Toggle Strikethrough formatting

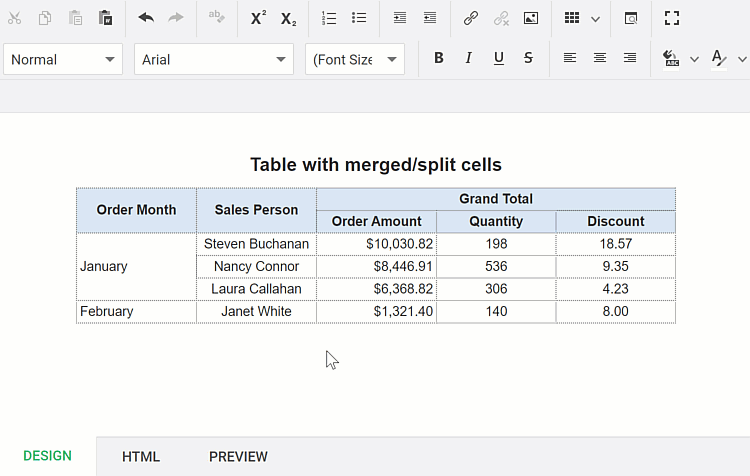(x=528, y=59)
